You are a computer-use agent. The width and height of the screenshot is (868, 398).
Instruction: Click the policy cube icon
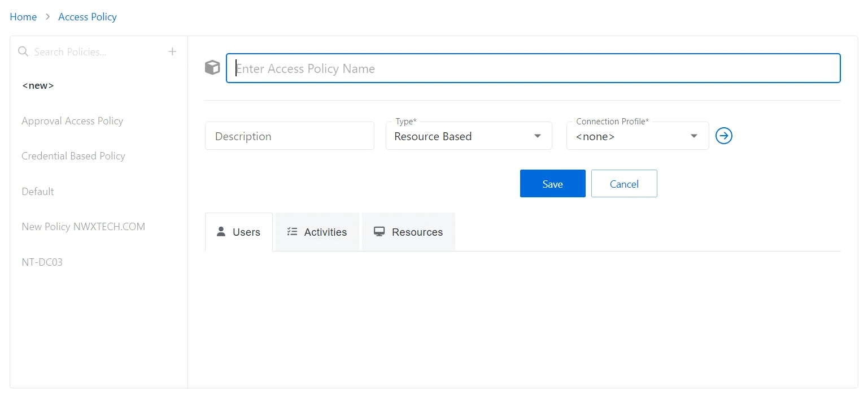(x=212, y=68)
